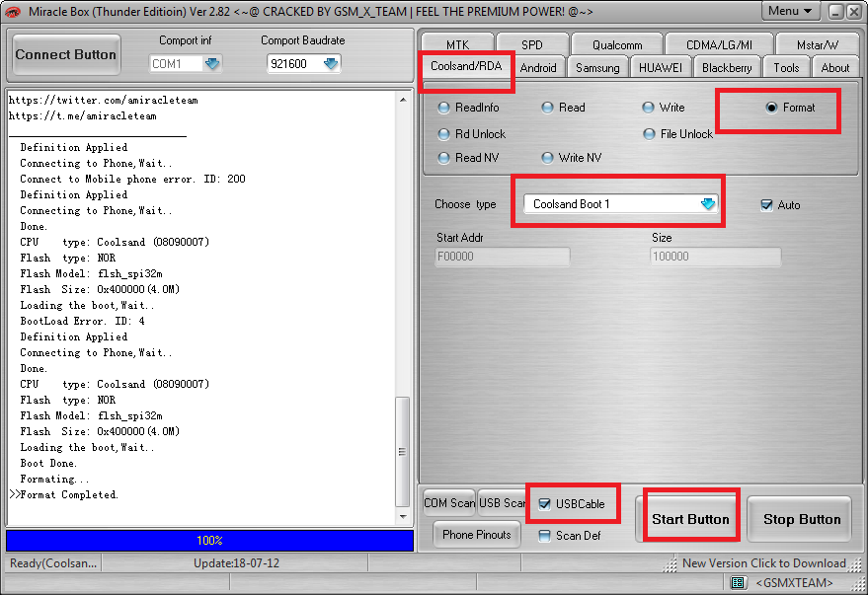Image resolution: width=868 pixels, height=595 pixels.
Task: Click the Miracle Box app icon in title bar
Action: [x=12, y=11]
